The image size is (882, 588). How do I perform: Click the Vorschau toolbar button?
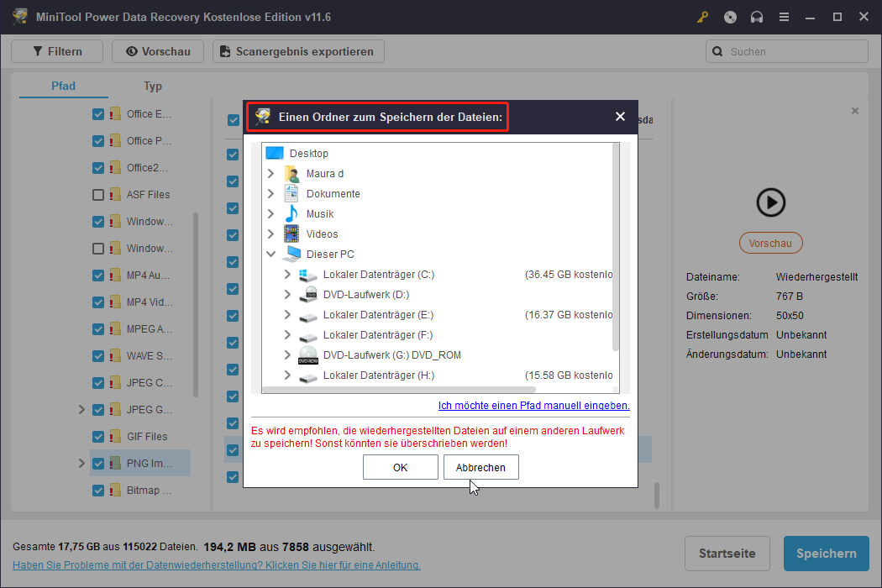point(158,51)
